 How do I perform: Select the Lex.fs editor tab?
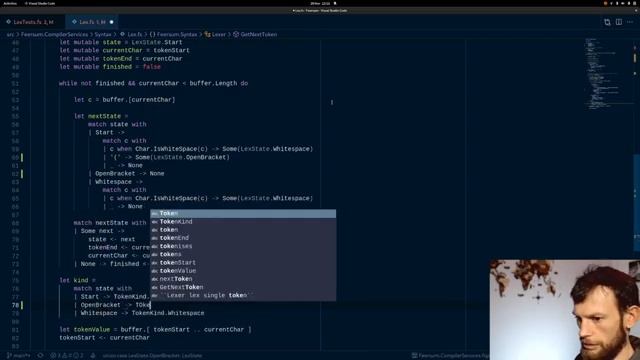(x=92, y=22)
